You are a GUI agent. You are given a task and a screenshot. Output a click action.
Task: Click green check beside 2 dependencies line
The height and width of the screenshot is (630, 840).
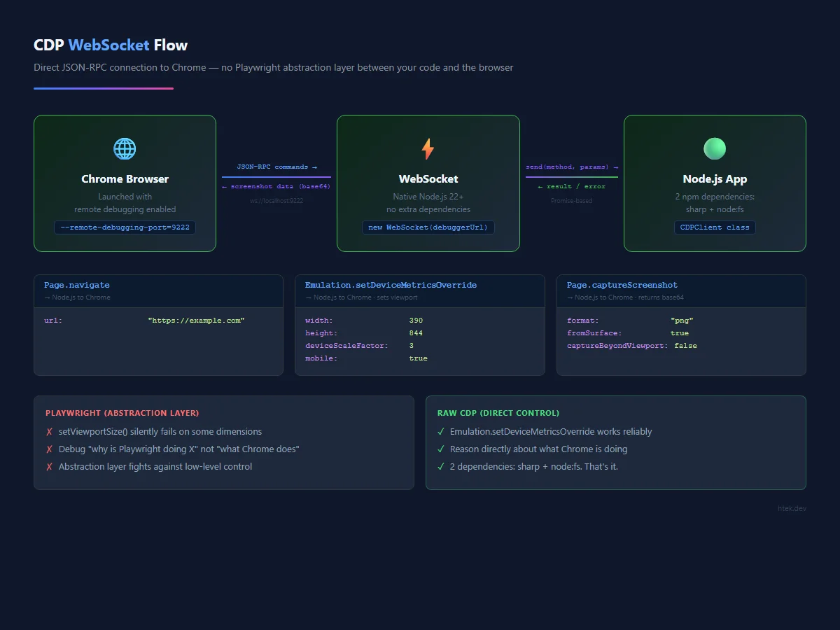tap(441, 467)
